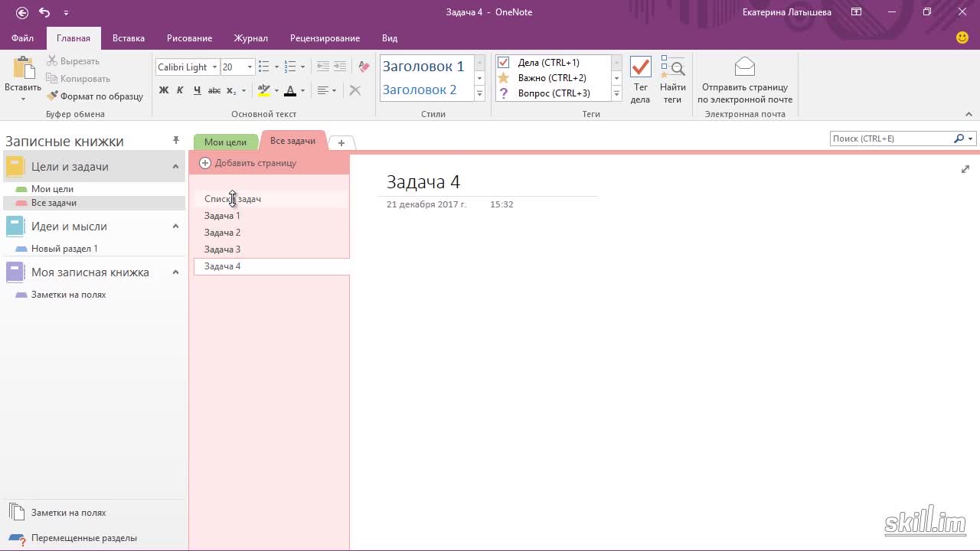Click Формат по образцу format painter

(95, 96)
